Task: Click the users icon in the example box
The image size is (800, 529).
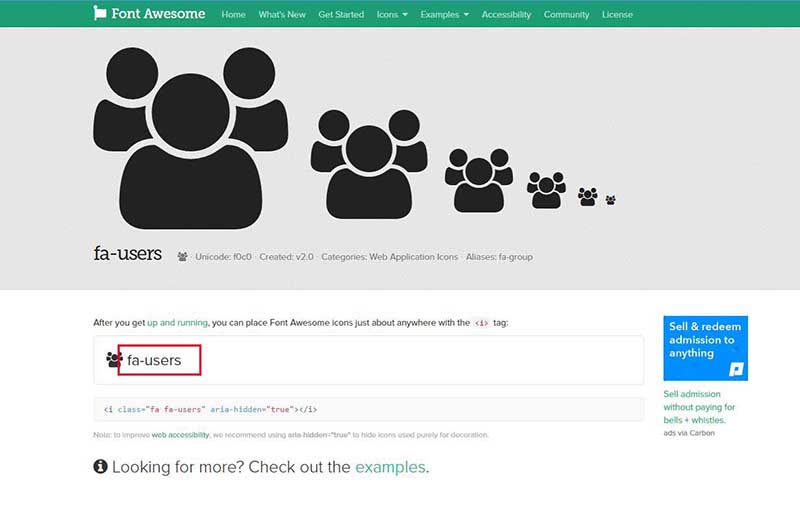Action: tap(113, 359)
